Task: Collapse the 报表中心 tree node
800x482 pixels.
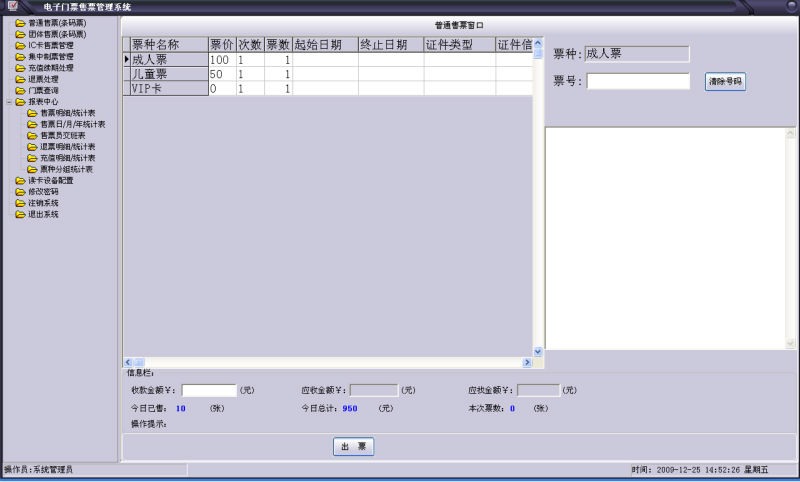Action: pos(8,101)
